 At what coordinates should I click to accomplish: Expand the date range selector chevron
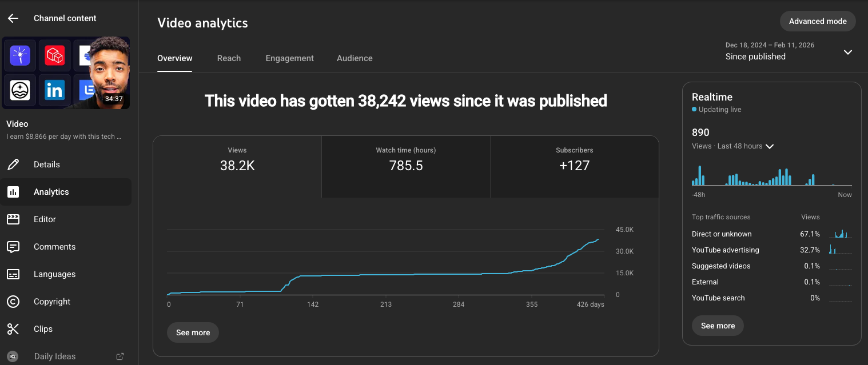point(848,52)
